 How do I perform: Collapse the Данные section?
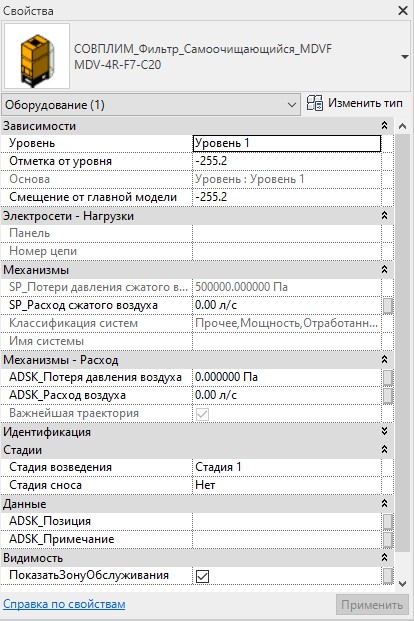[384, 503]
